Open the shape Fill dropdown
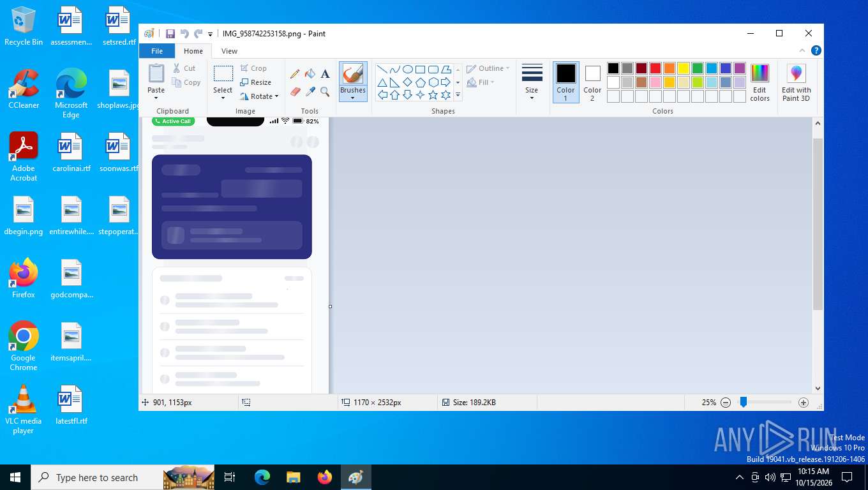 pyautogui.click(x=481, y=82)
